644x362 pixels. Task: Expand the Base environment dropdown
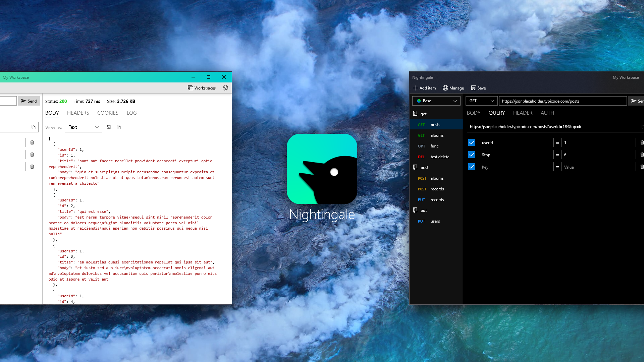436,101
